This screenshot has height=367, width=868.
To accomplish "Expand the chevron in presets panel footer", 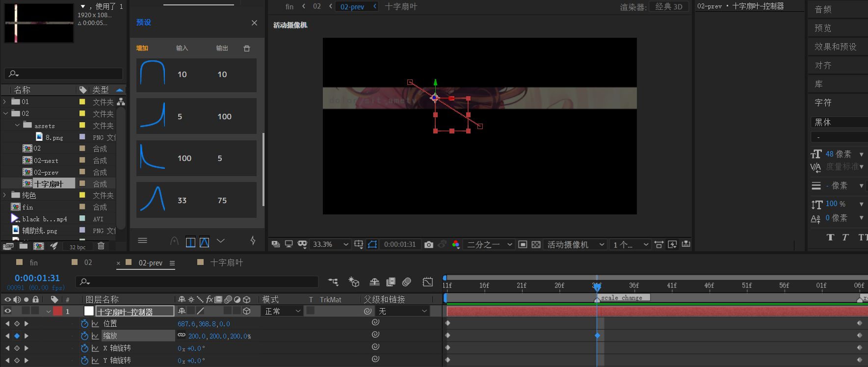I will click(x=221, y=240).
